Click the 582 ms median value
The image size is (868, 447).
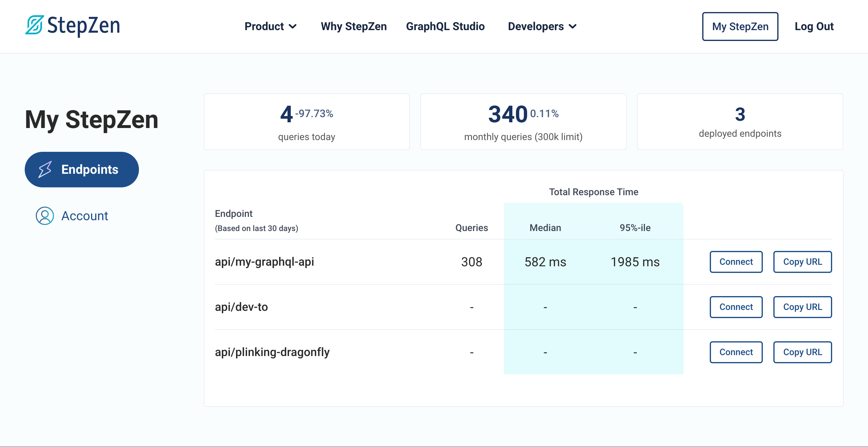coord(545,262)
